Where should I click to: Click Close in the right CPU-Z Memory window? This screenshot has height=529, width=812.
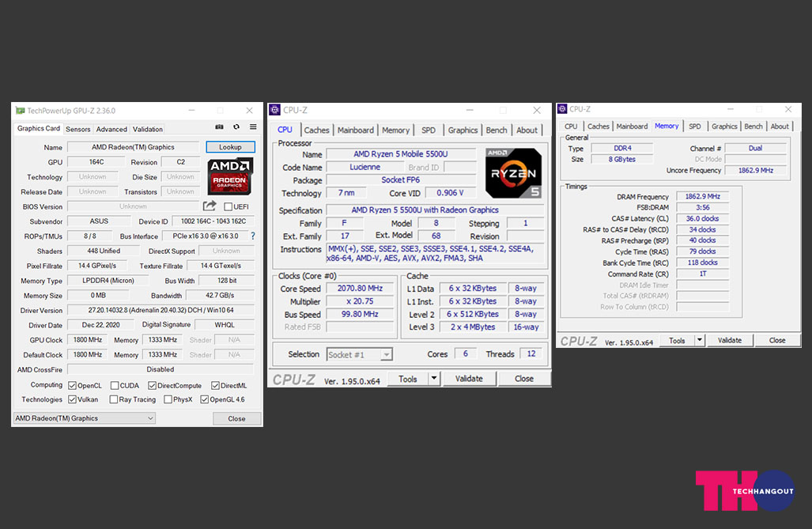[776, 340]
